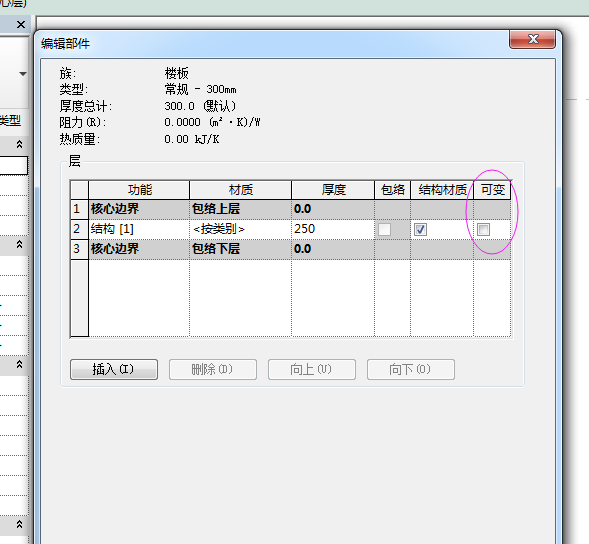Select the 材质 column header
The height and width of the screenshot is (544, 589).
(240, 190)
